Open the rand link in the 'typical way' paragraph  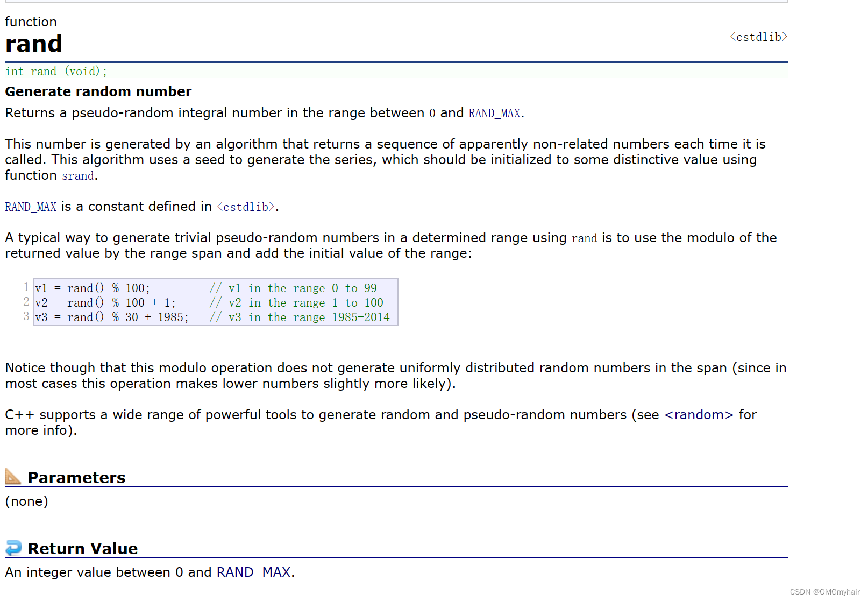tap(584, 238)
